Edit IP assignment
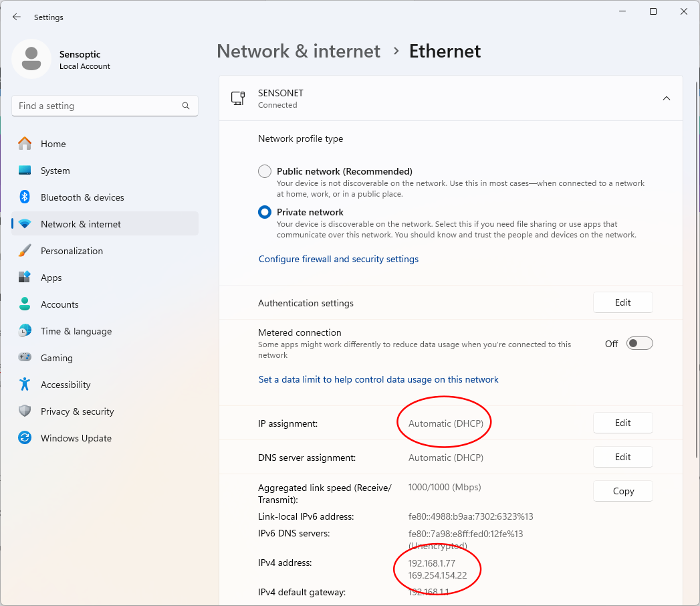The image size is (700, 606). point(622,423)
